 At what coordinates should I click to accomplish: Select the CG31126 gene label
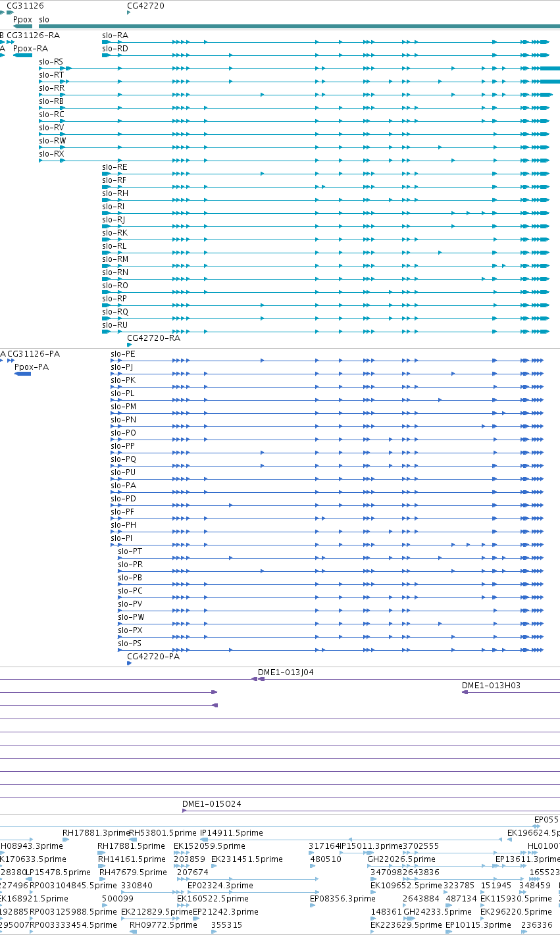tap(25, 6)
